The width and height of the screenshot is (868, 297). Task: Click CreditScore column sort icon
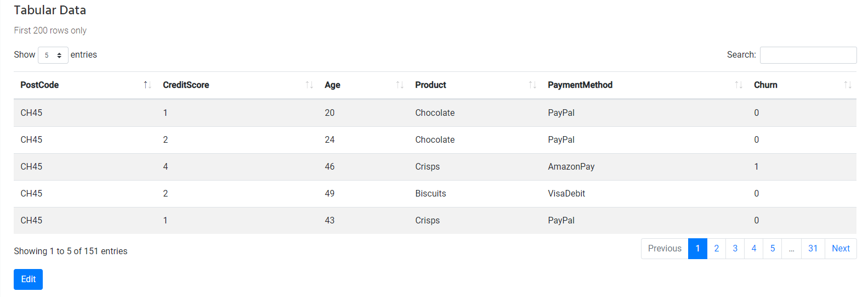pos(309,85)
